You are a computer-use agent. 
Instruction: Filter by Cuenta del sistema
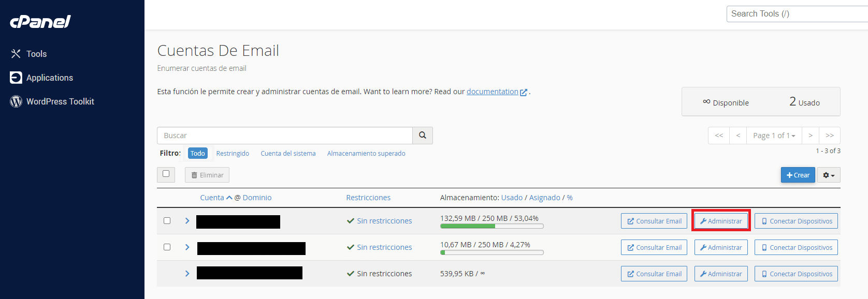click(288, 154)
